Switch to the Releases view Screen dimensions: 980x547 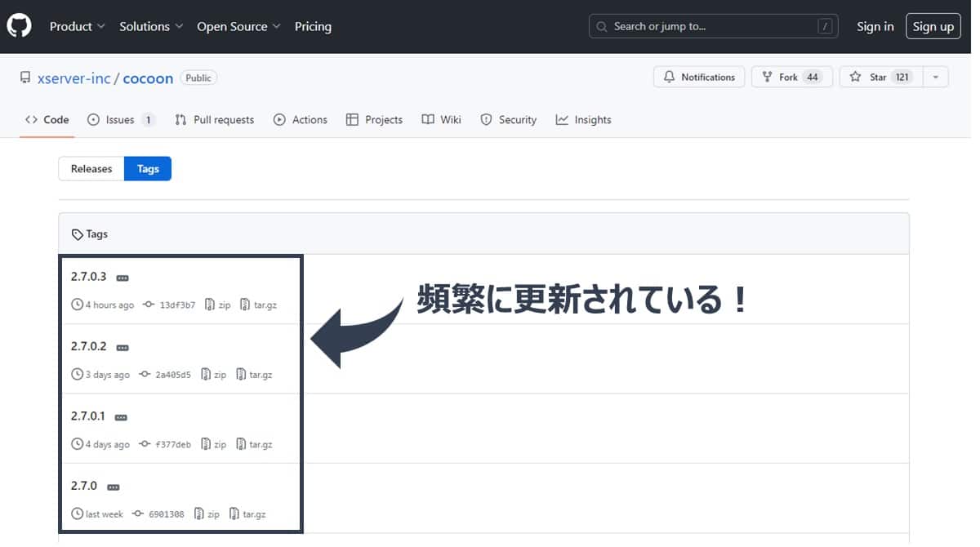(x=91, y=169)
